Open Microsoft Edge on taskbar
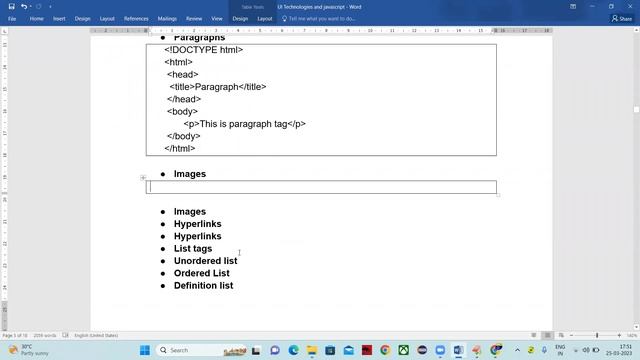640x360 pixels. (x=293, y=350)
